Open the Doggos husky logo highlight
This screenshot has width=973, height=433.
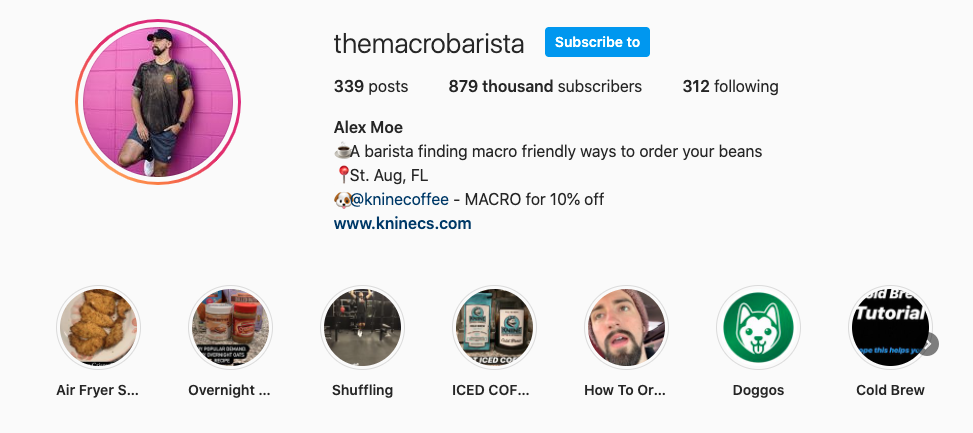[758, 327]
